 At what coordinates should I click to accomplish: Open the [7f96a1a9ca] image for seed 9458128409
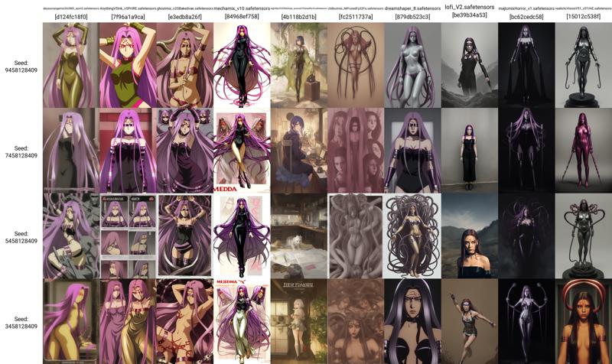128,65
